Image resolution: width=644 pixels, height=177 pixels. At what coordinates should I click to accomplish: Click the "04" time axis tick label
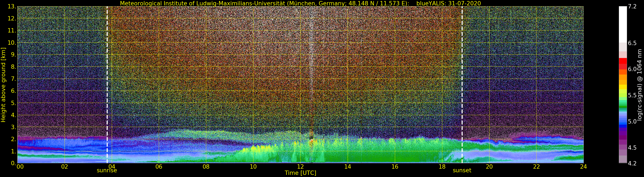(112, 166)
